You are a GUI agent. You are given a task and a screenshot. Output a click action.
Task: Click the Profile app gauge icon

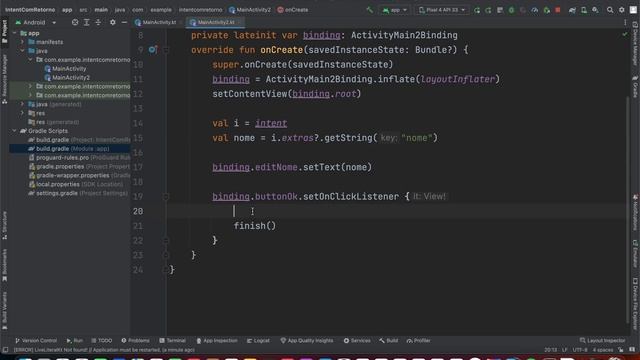(x=535, y=10)
